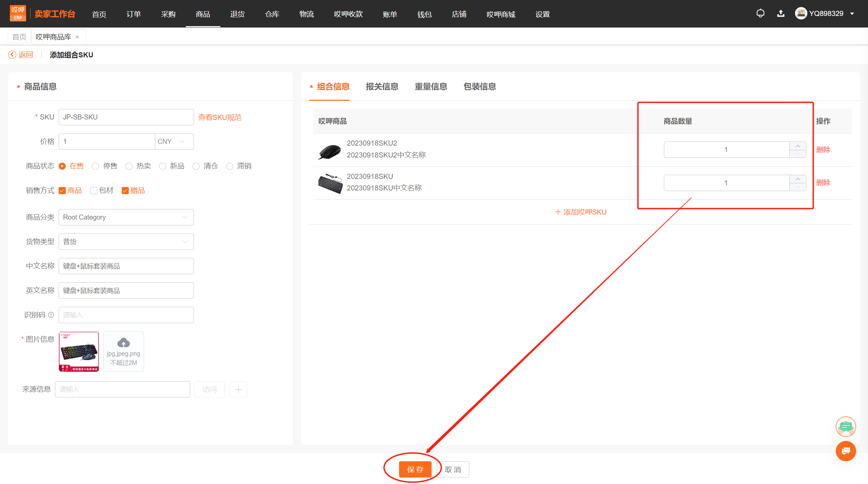Check the 包材 sales method checkbox

(94, 190)
